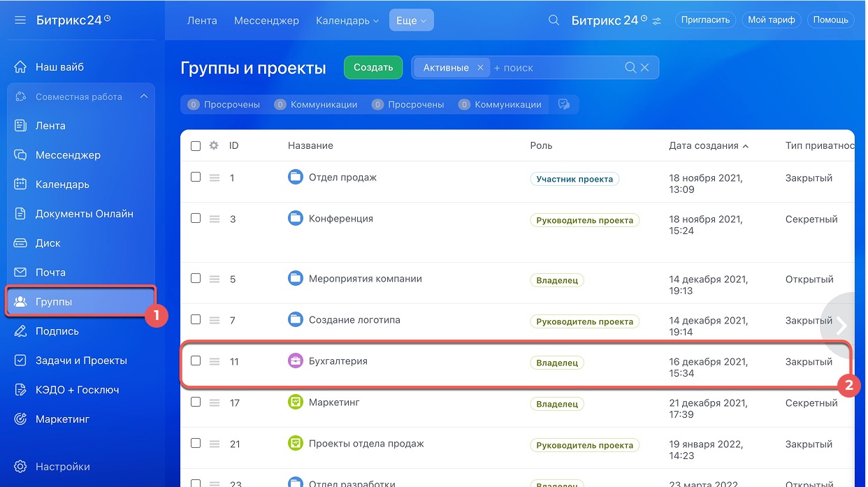Click the hamburger menu icon in sidebar header

[20, 20]
